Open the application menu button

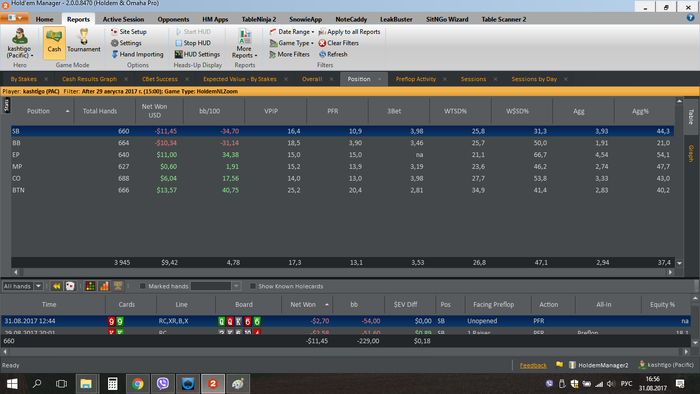(15, 18)
